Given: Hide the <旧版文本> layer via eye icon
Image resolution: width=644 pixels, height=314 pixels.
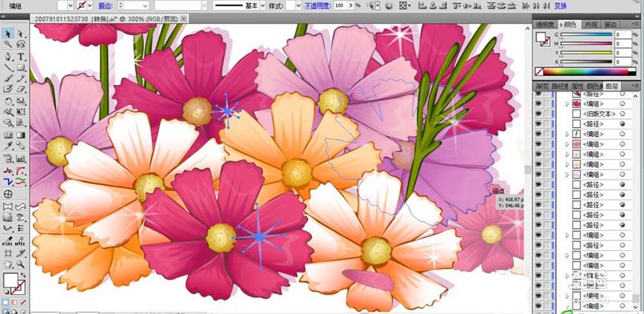Looking at the screenshot, I should pyautogui.click(x=538, y=114).
